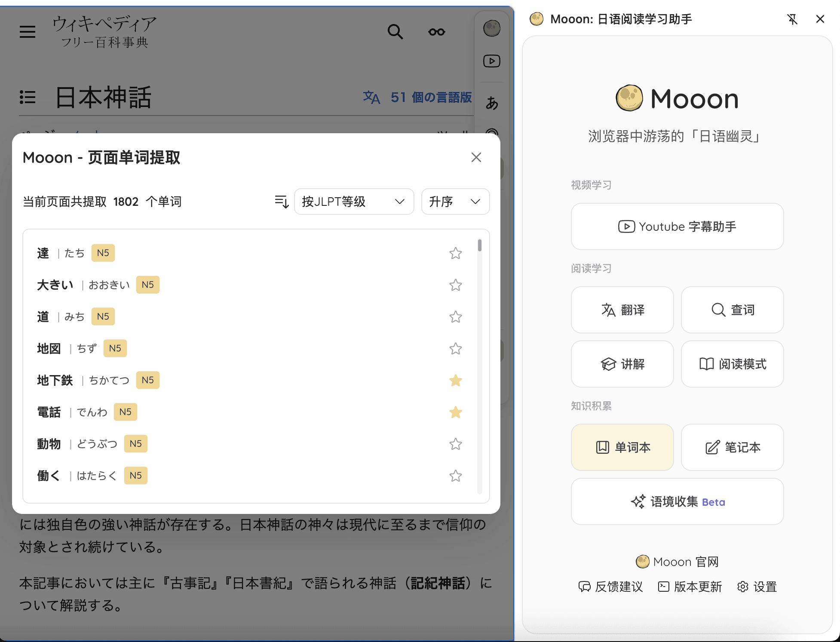The image size is (840, 642).
Task: Close the Mooon side panel
Action: pyautogui.click(x=820, y=19)
